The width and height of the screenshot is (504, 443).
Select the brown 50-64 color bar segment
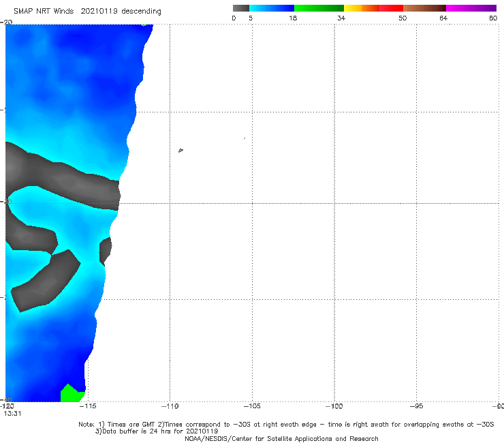point(424,8)
